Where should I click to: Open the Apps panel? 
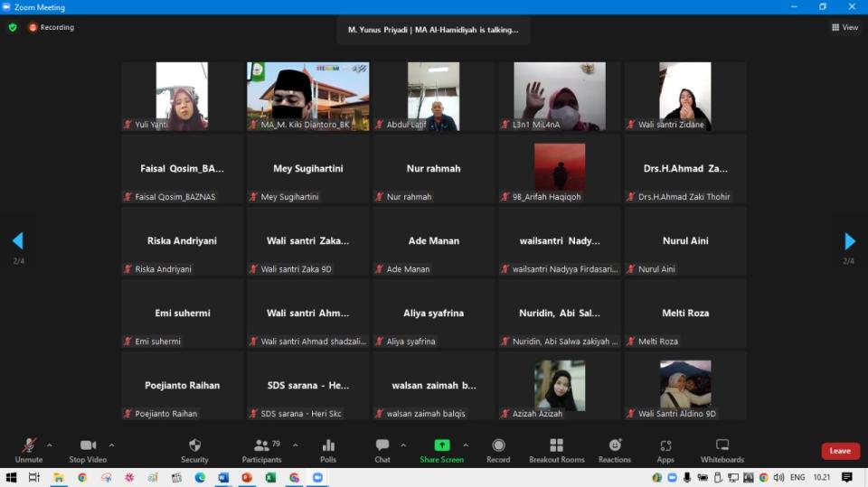665,450
